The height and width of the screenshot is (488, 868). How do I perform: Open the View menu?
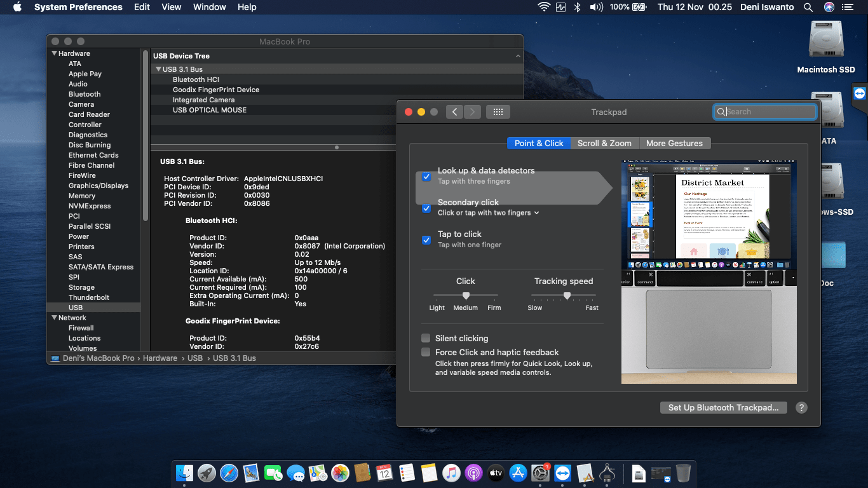172,7
